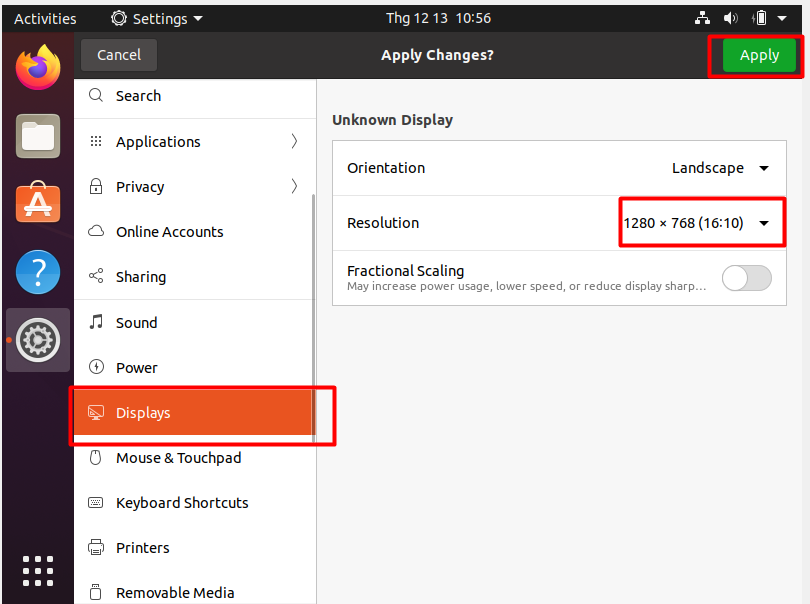Expand the Privacy settings section
810x604 pixels.
pyautogui.click(x=195, y=187)
